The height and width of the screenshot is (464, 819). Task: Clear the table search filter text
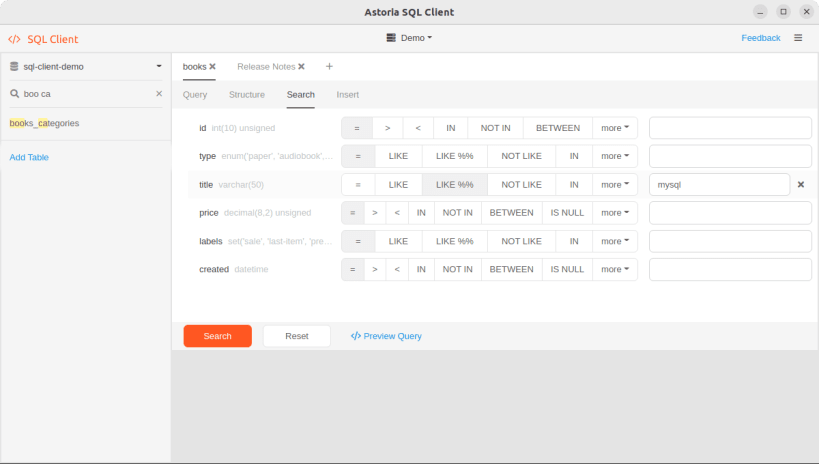coord(159,94)
